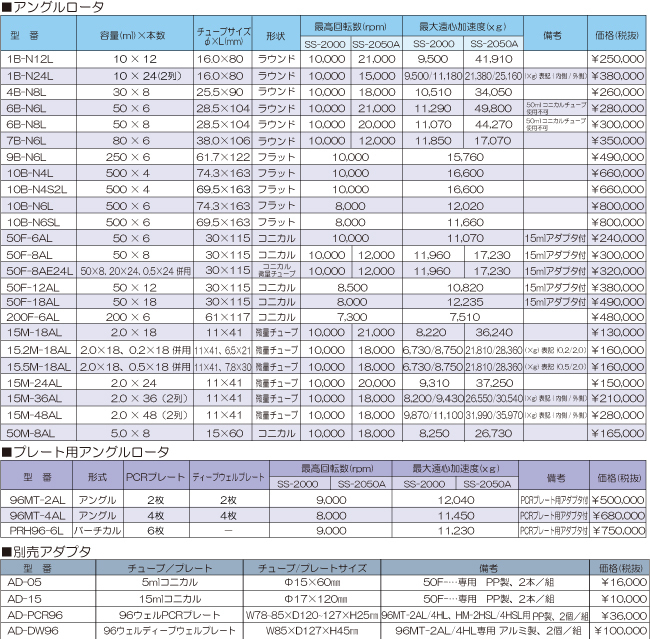
Task: Select the プレート用アングルロータ heading
Action: pos(85,452)
